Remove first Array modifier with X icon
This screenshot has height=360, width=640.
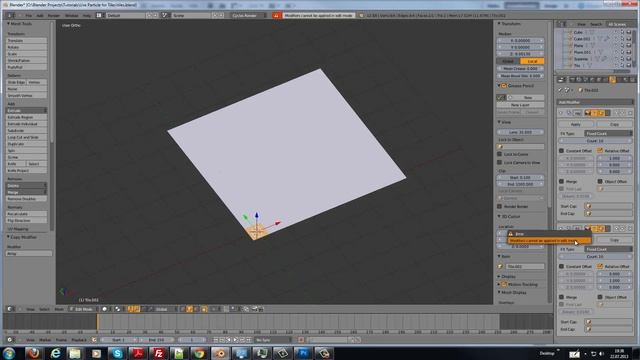630,113
